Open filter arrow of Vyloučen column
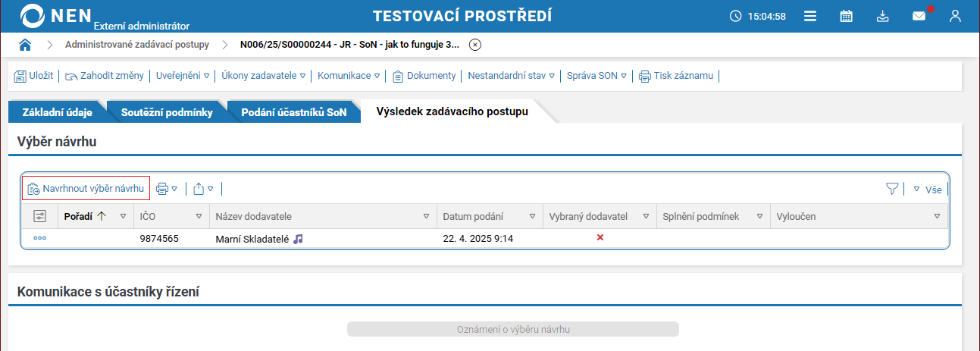This screenshot has height=351, width=980. coord(938,216)
